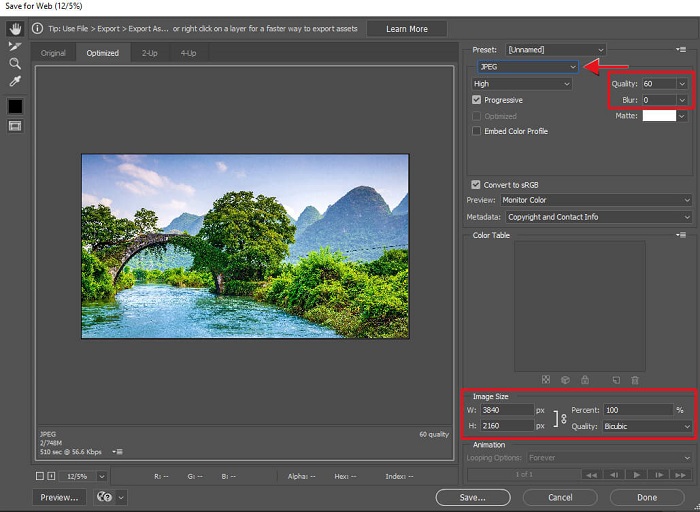The image size is (700, 512).
Task: Open the Blur value dropdown arrow
Action: [x=682, y=100]
